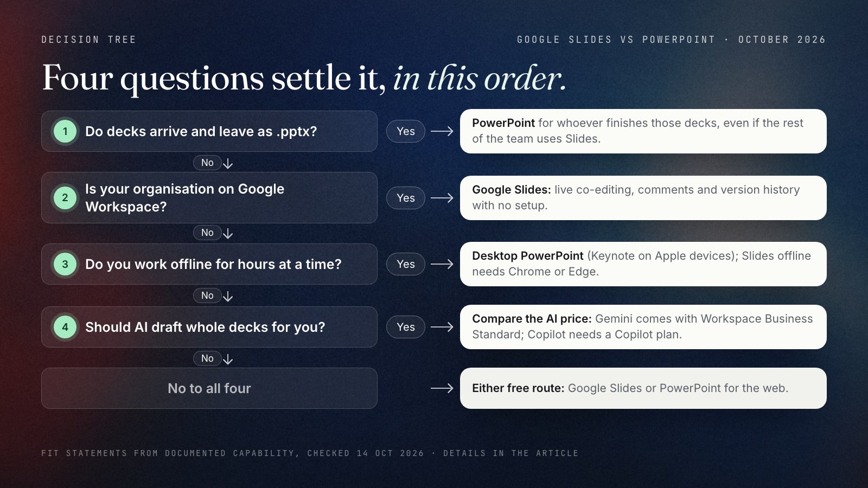The image size is (868, 488).
Task: Select Yes for the .pptx decks question
Action: point(406,131)
